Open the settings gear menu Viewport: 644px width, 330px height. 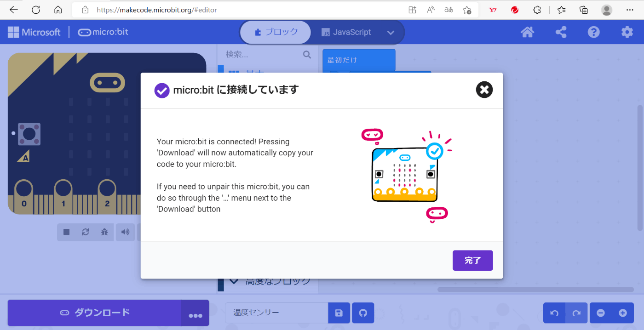click(x=627, y=32)
